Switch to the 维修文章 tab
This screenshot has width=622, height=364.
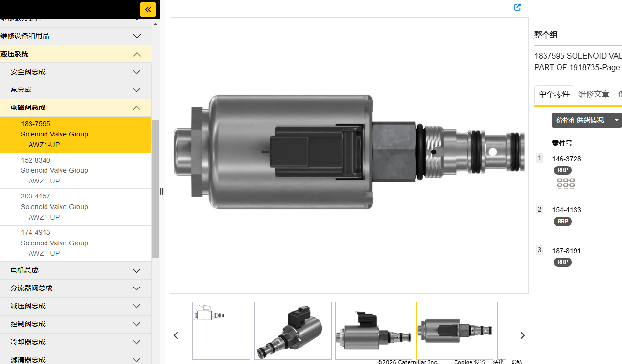(x=593, y=94)
